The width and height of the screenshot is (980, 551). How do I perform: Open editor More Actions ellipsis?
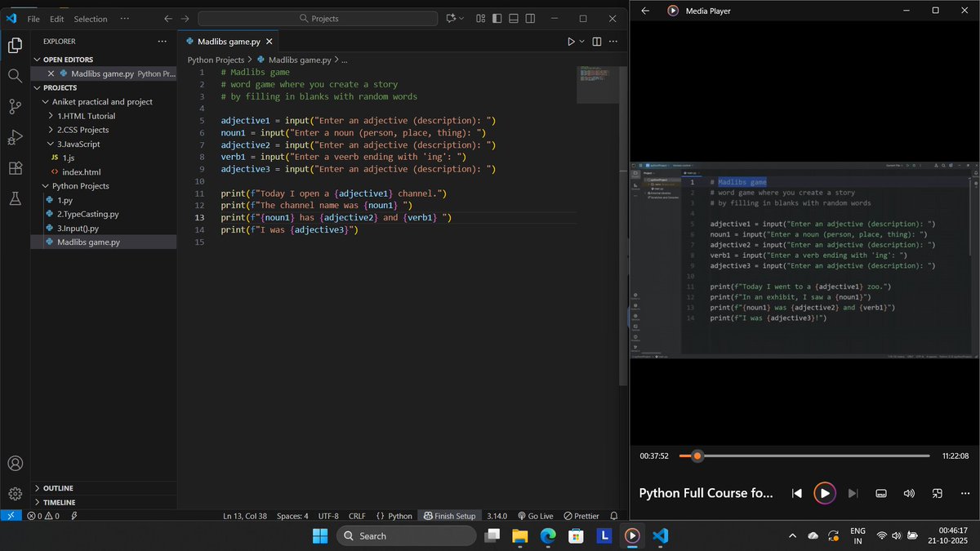tap(615, 42)
